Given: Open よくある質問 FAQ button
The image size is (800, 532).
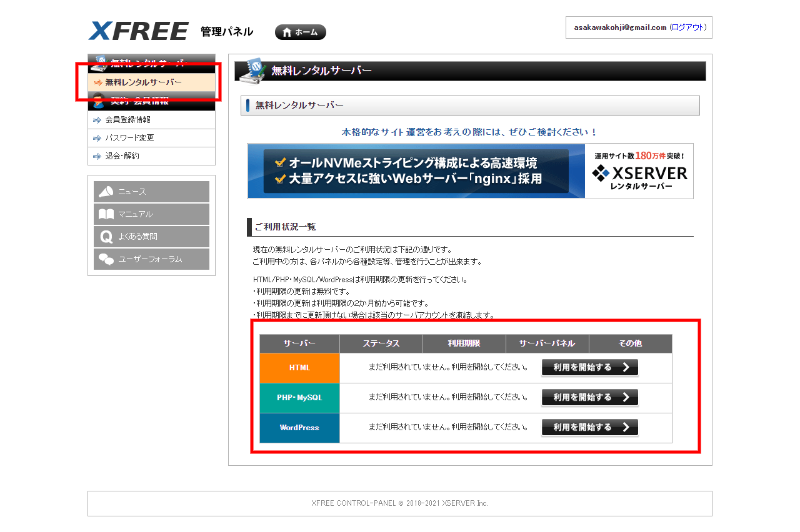Looking at the screenshot, I should [x=152, y=237].
